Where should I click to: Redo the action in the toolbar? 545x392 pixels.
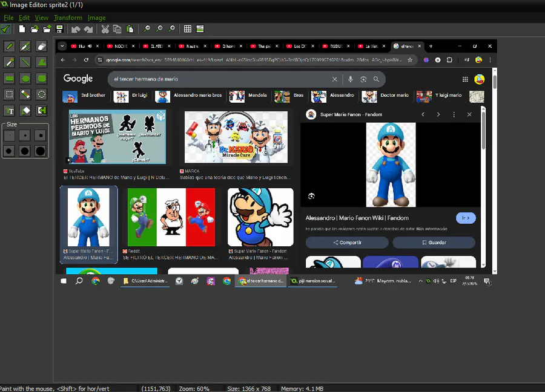click(x=88, y=29)
